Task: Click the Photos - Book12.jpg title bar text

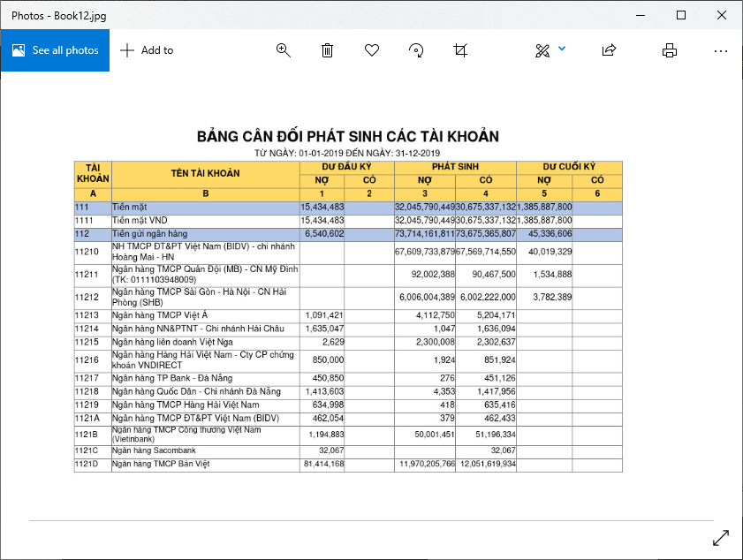Action: click(x=55, y=15)
